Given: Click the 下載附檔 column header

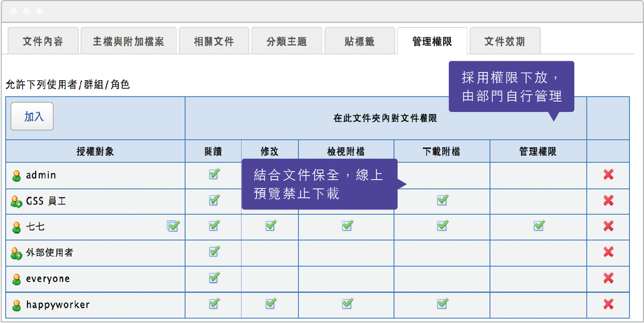Looking at the screenshot, I should (x=441, y=152).
